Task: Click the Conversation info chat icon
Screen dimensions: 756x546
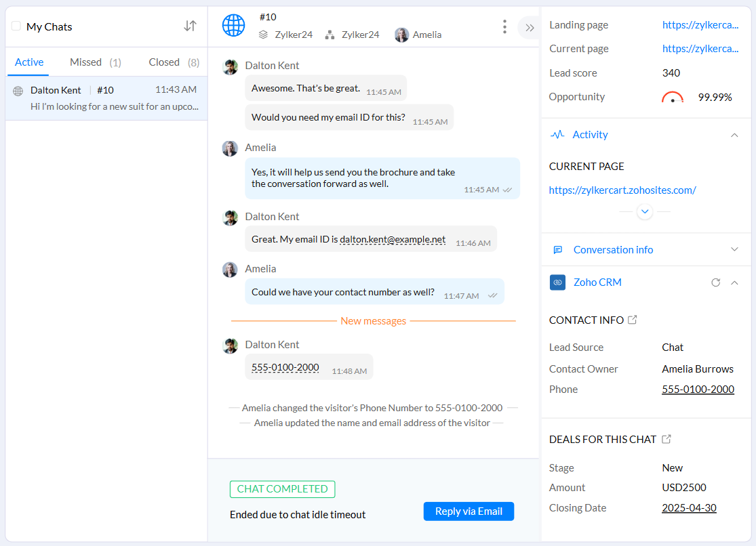Action: point(557,249)
